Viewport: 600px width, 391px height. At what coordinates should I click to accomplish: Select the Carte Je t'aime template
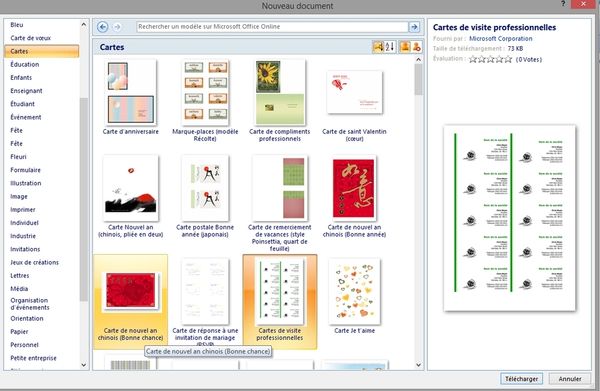tap(355, 297)
